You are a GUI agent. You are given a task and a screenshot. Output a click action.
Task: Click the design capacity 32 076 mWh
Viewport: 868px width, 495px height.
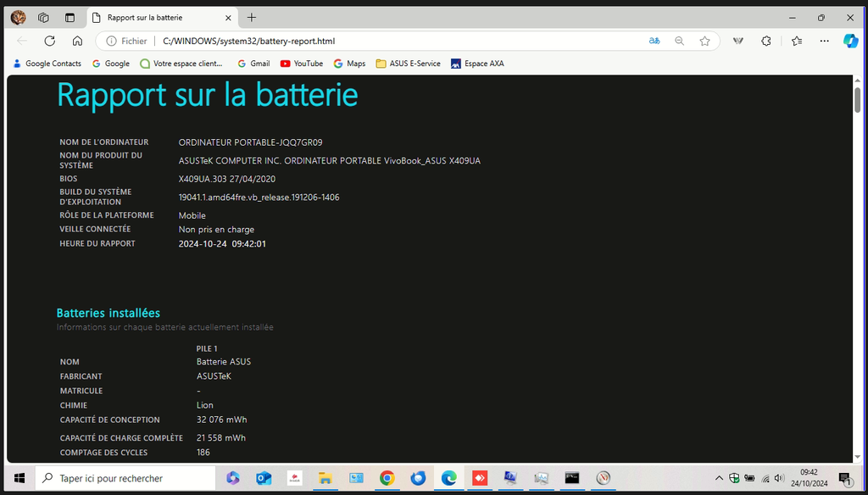tap(222, 420)
